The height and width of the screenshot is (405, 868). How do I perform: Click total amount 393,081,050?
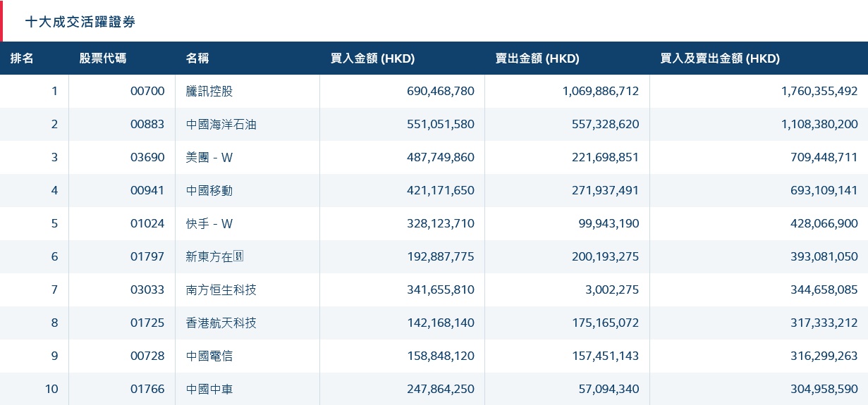pos(824,256)
